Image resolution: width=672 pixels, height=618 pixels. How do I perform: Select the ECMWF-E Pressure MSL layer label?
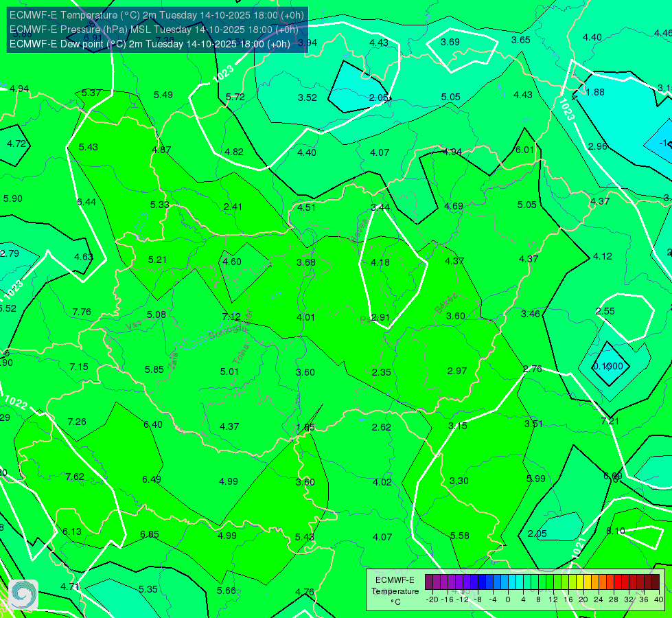pyautogui.click(x=154, y=30)
